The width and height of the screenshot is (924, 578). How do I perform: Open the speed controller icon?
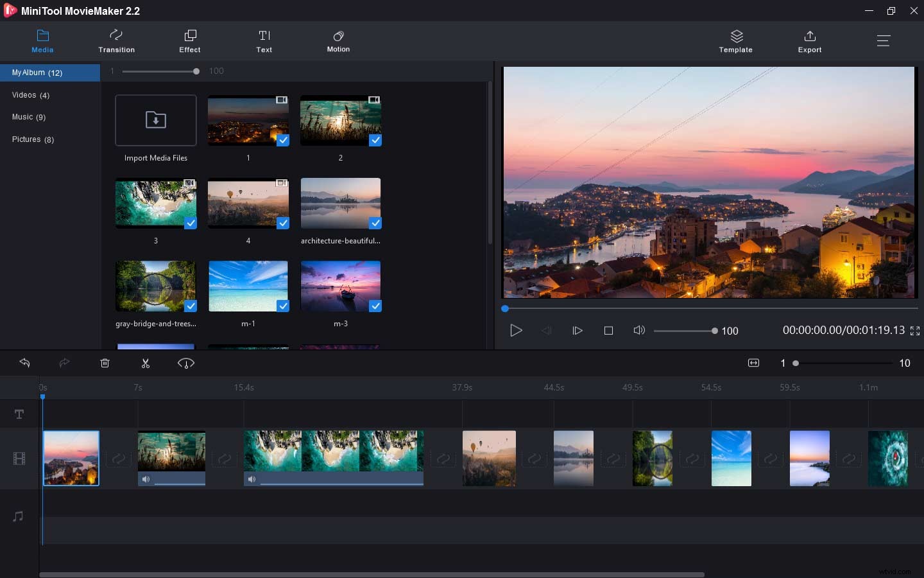click(x=186, y=363)
